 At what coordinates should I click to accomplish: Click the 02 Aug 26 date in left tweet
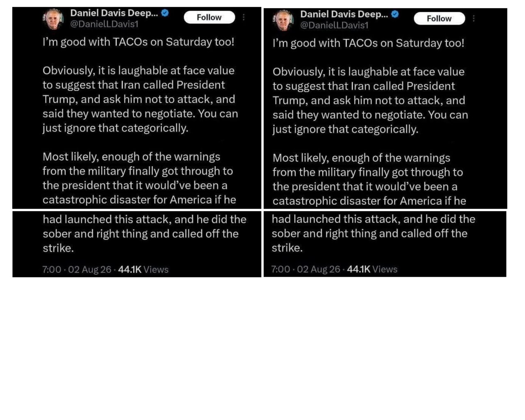coord(90,269)
